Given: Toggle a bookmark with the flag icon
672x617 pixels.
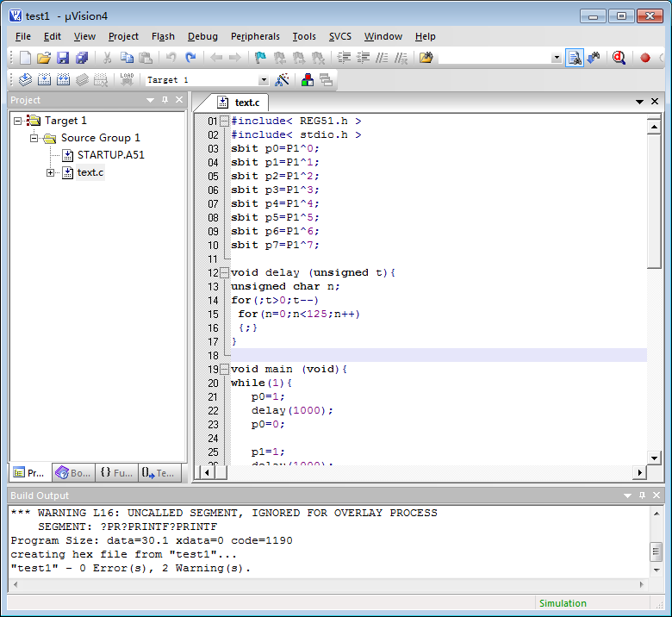Looking at the screenshot, I should click(x=260, y=58).
